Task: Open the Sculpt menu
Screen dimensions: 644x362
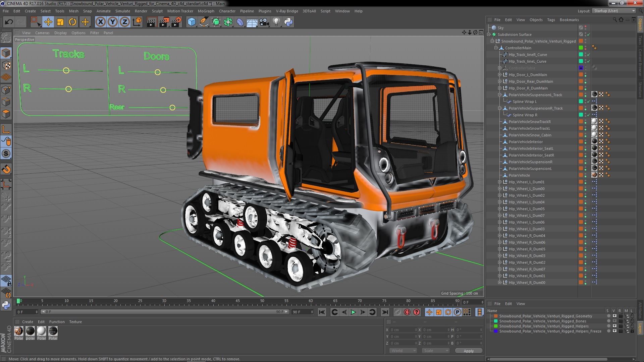Action: (x=157, y=11)
